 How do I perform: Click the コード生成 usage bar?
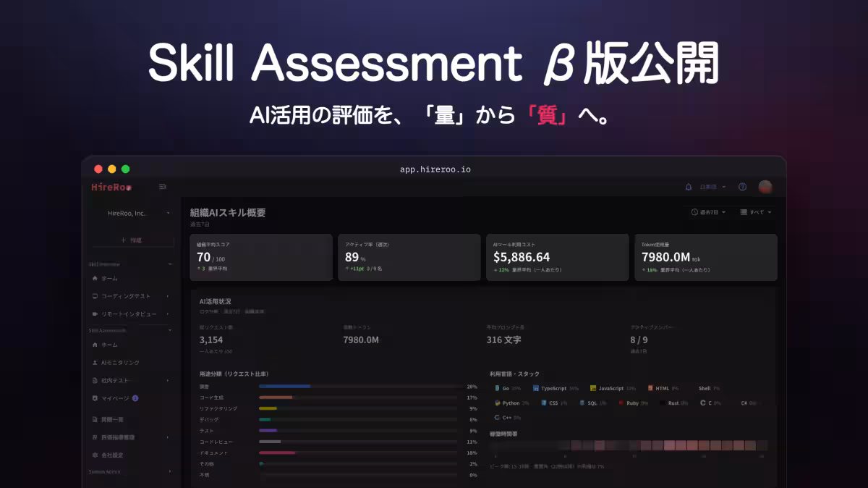tap(276, 397)
